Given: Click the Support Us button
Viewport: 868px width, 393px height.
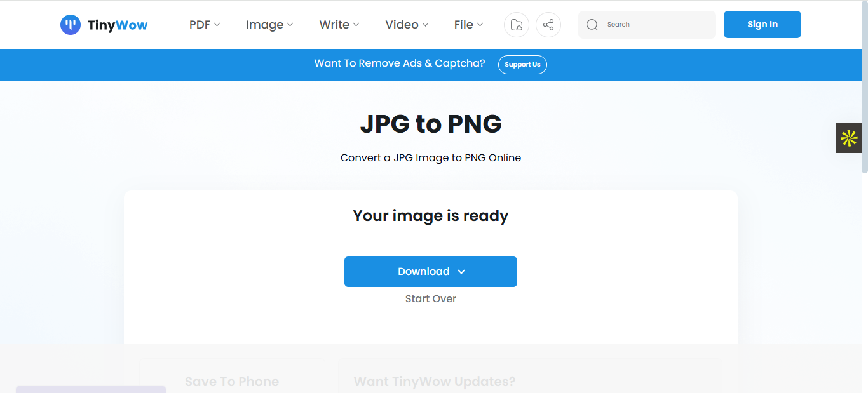Looking at the screenshot, I should coord(522,64).
